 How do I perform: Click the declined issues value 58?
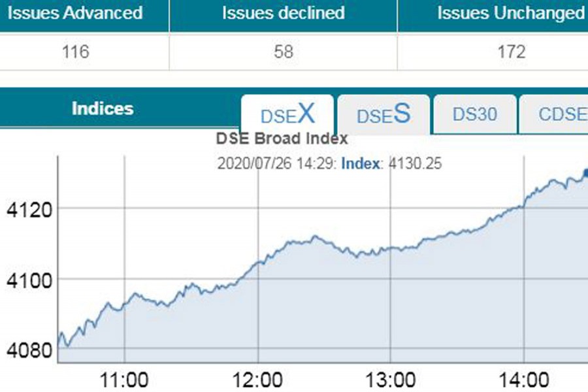(284, 52)
